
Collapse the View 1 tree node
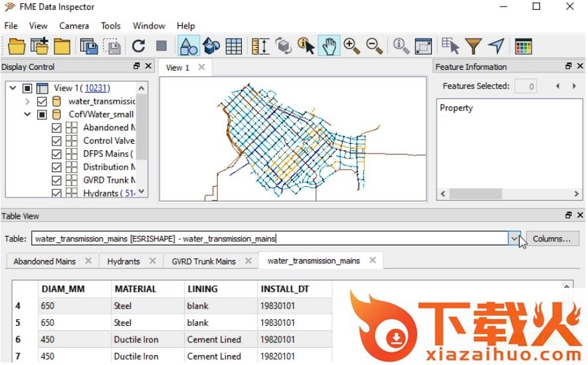point(13,88)
